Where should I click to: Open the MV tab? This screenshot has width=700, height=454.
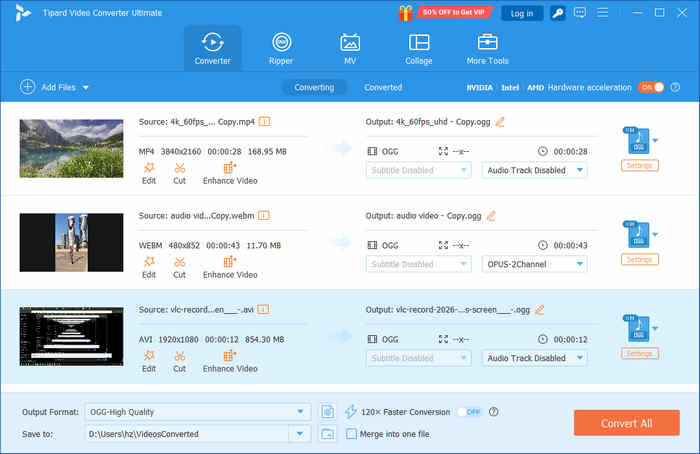[x=350, y=48]
